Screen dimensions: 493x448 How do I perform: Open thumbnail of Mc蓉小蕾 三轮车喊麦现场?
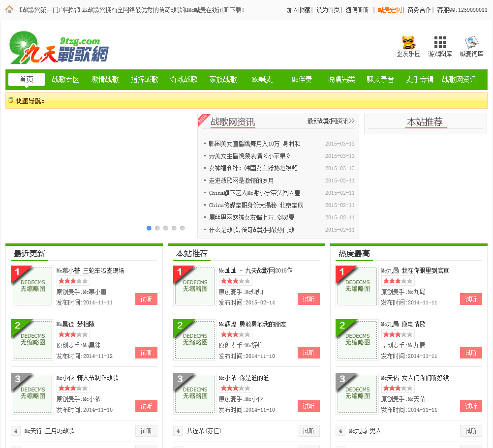click(32, 286)
